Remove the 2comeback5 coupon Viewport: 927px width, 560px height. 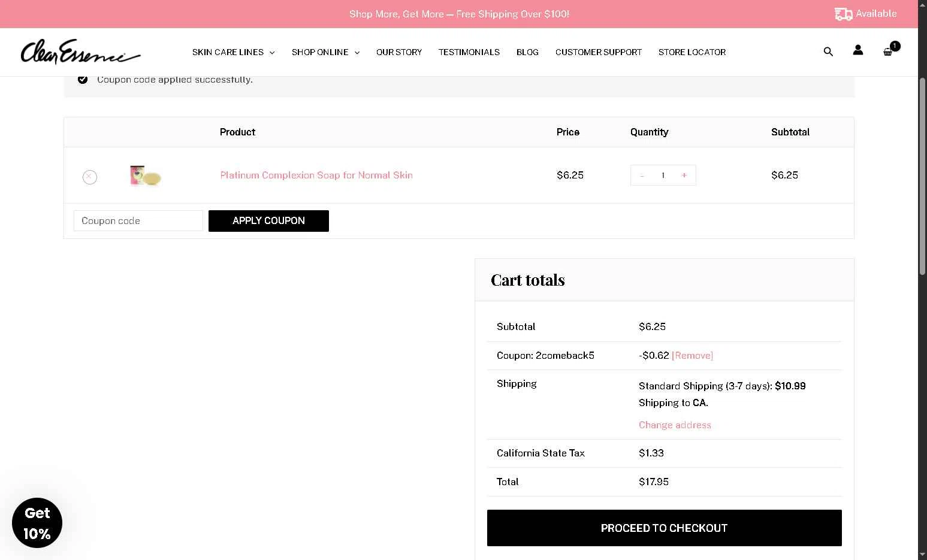click(692, 355)
